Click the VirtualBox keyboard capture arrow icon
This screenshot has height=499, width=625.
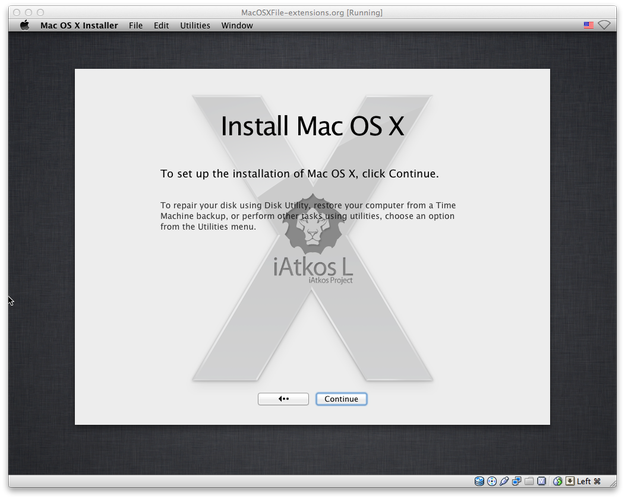(570, 481)
